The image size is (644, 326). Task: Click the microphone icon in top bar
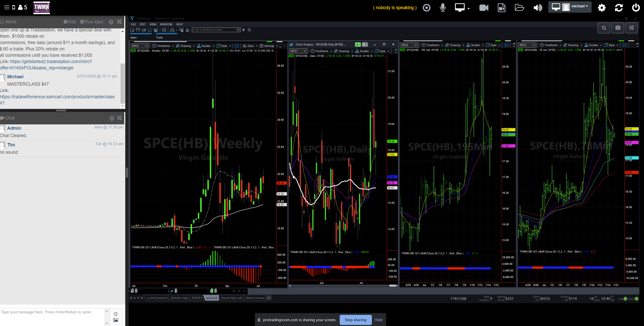pos(443,8)
